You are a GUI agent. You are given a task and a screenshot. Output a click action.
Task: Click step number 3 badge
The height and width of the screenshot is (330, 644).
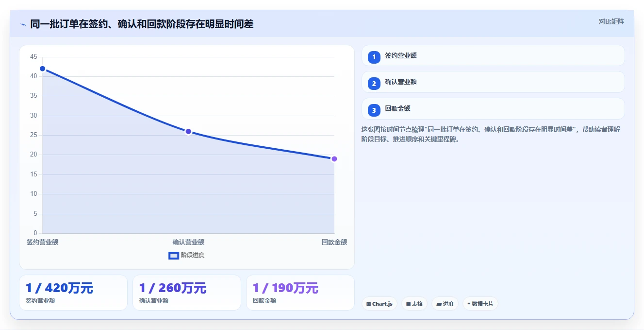pos(374,110)
